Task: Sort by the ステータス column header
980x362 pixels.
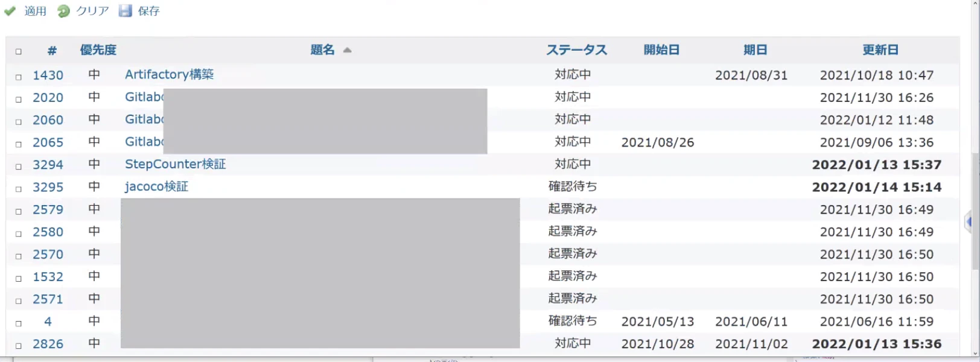Action: click(x=576, y=50)
